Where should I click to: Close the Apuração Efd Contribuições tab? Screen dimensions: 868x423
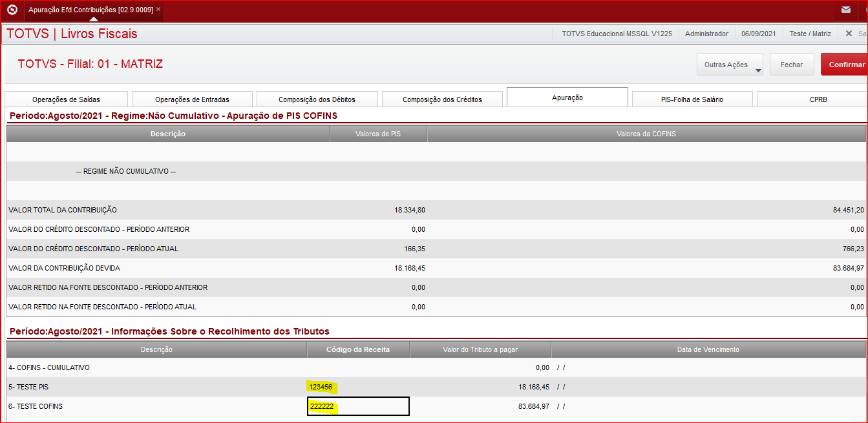coord(158,9)
